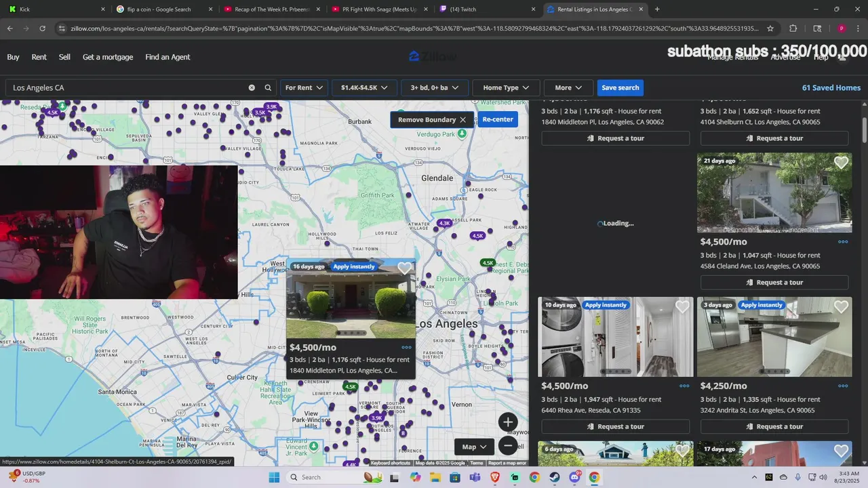The width and height of the screenshot is (868, 488).
Task: Open three-dot menu for 6440 Rhea Ave listing
Action: pyautogui.click(x=684, y=386)
